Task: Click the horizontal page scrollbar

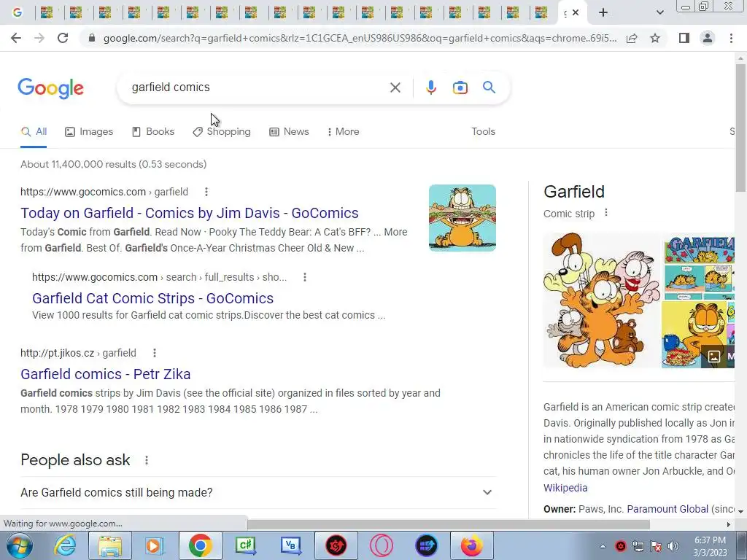Action: 449,524
